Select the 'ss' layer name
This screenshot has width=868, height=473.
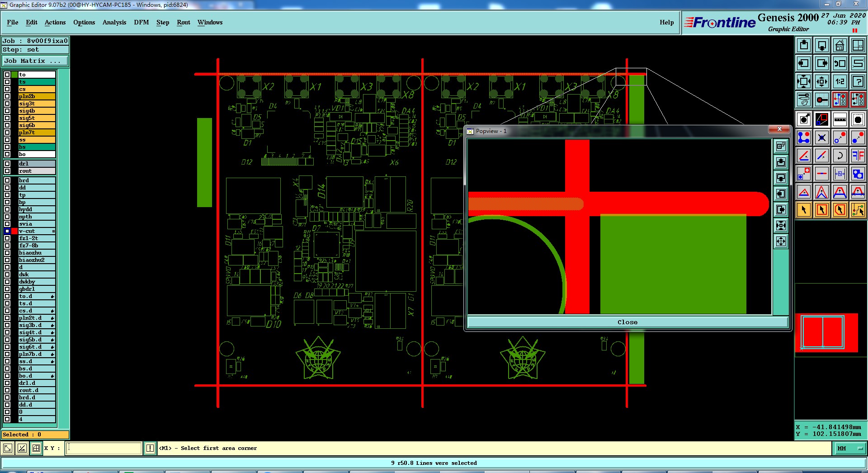37,140
